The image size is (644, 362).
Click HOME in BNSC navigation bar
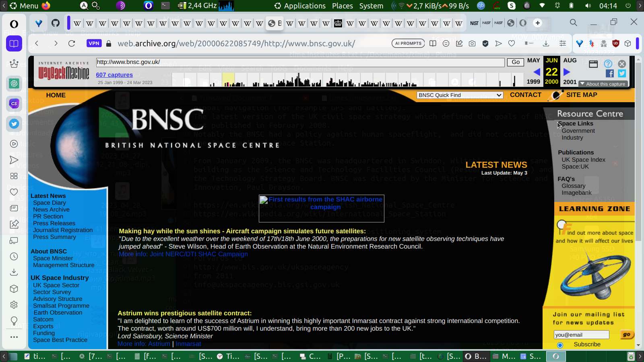coord(56,95)
